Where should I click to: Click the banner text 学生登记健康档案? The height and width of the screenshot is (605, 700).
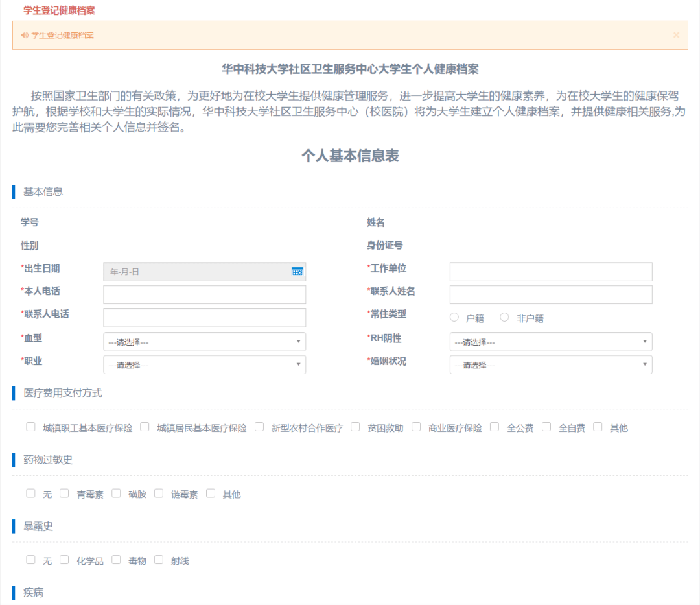tap(62, 35)
